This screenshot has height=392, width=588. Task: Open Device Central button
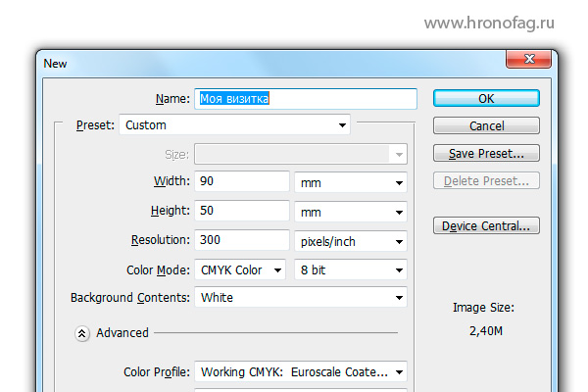[486, 225]
